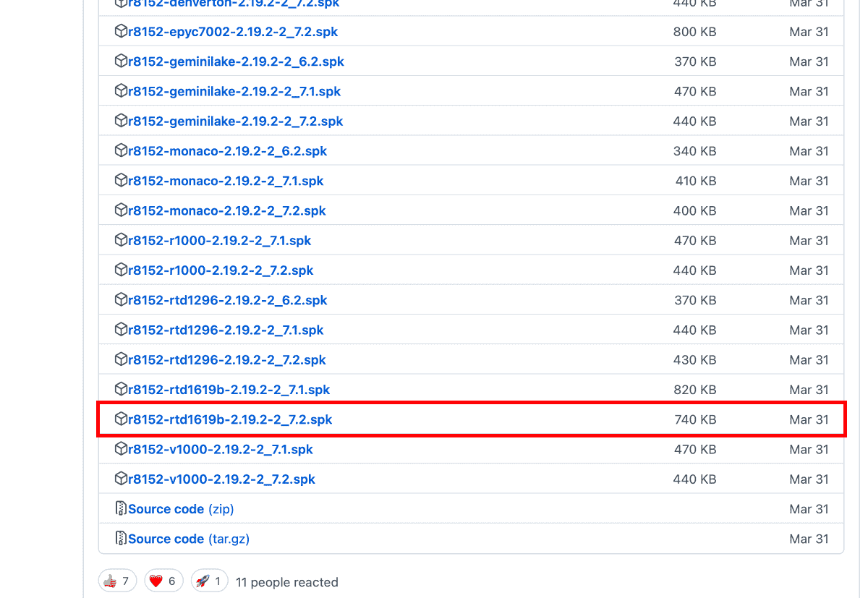Image resolution: width=868 pixels, height=598 pixels.
Task: Select the package icon beside r8152-r1000-2.19.2-2_7.1.spk
Action: click(121, 240)
